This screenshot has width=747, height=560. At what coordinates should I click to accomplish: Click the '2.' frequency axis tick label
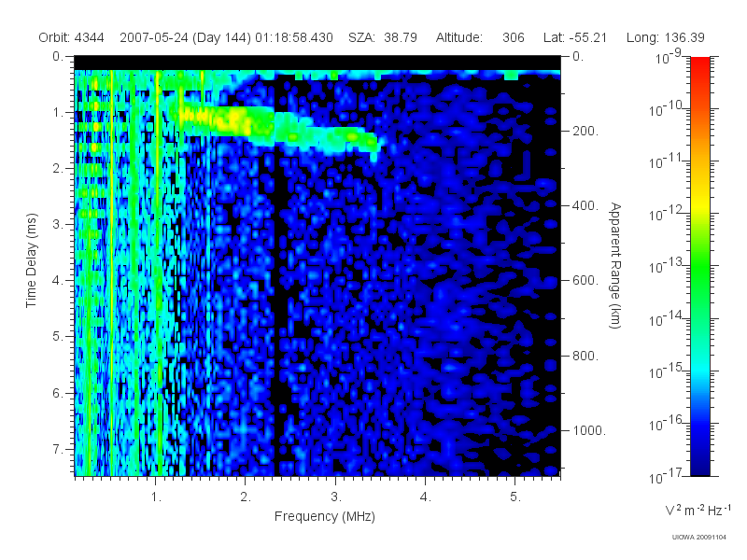[x=246, y=497]
